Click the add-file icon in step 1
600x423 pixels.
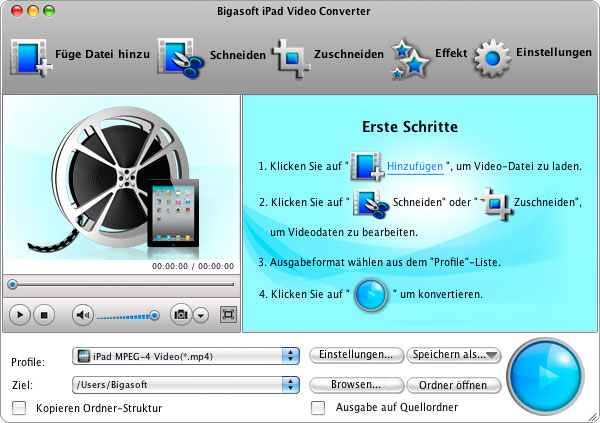click(367, 166)
